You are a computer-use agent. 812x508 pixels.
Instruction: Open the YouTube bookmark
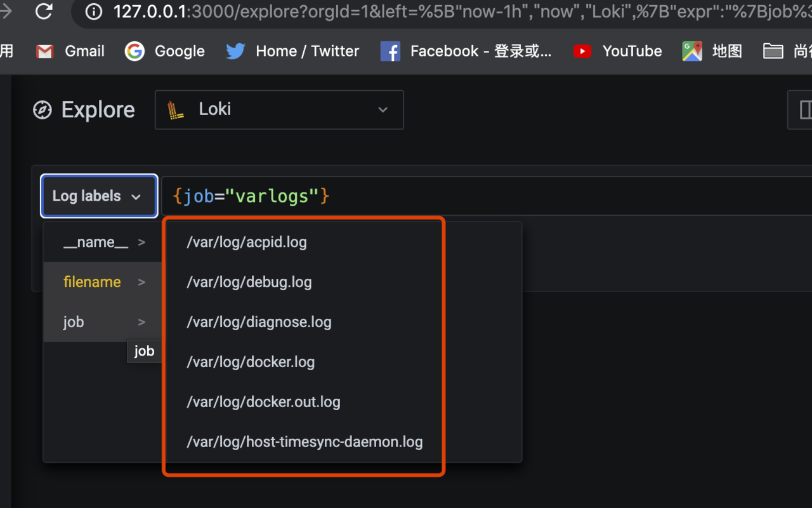click(617, 51)
